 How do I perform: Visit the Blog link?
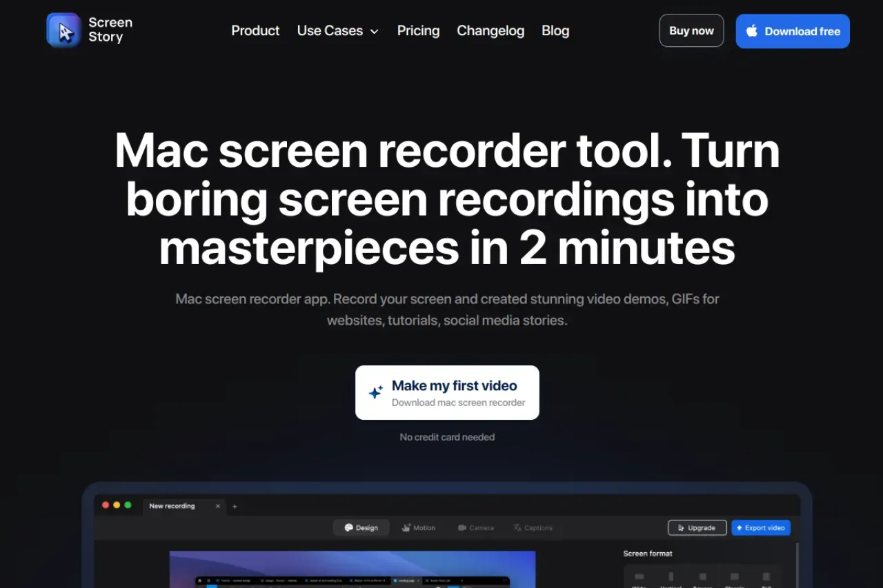pos(555,31)
